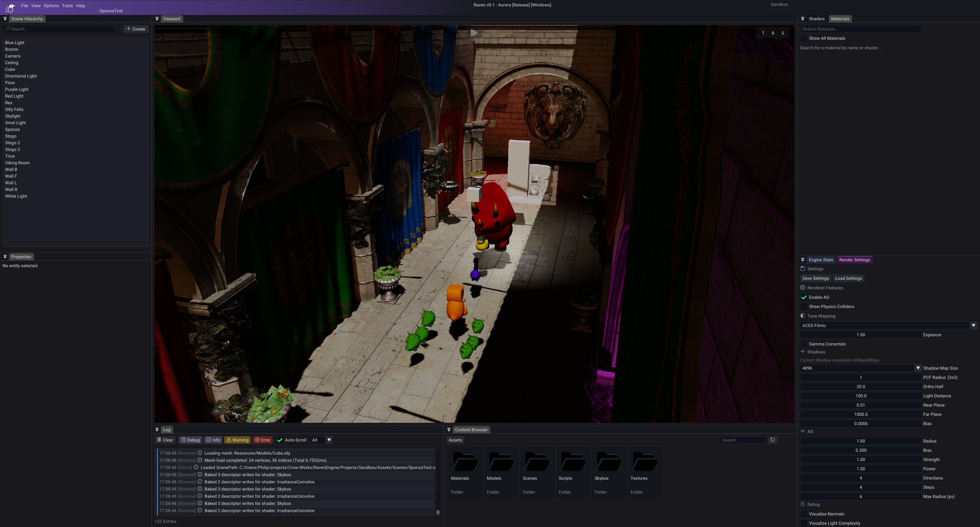
Task: Open the ACES Filmic tone mapping dropdown
Action: click(x=888, y=325)
